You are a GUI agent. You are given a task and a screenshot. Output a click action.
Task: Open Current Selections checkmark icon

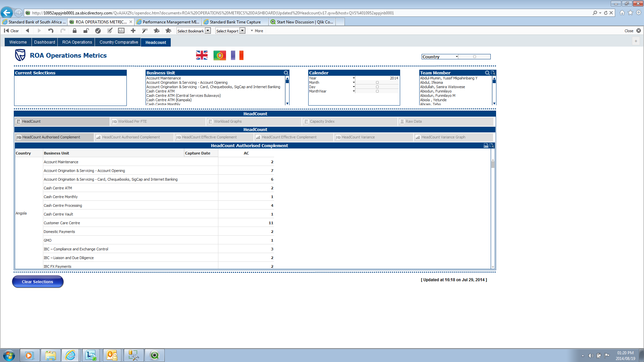[x=98, y=31]
